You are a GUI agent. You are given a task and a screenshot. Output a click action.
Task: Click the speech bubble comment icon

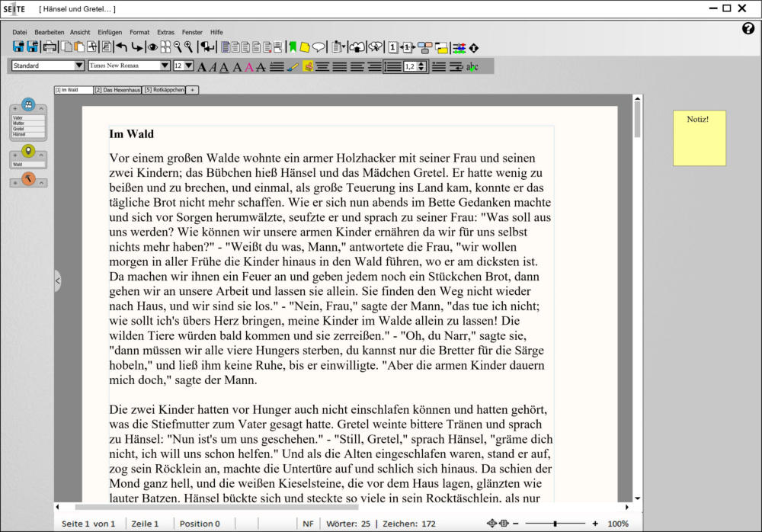click(x=319, y=47)
